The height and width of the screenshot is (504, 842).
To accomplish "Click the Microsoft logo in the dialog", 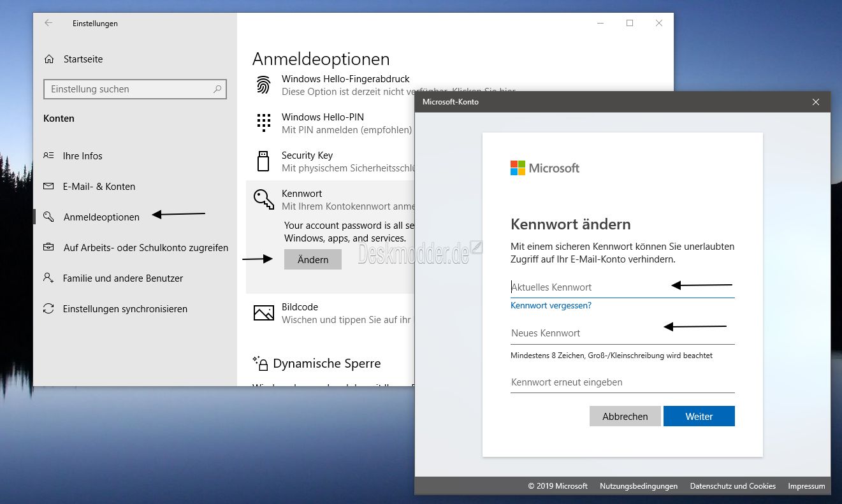I will (x=545, y=168).
